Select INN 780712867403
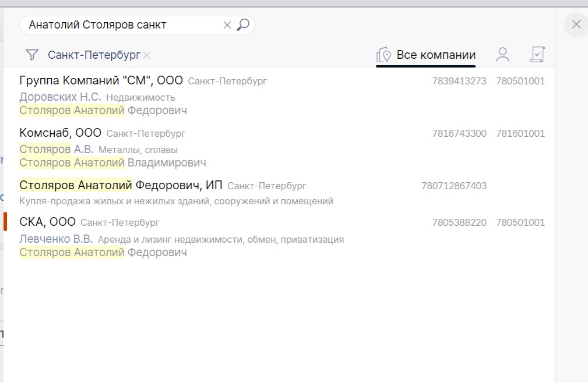588x383 pixels. (454, 186)
